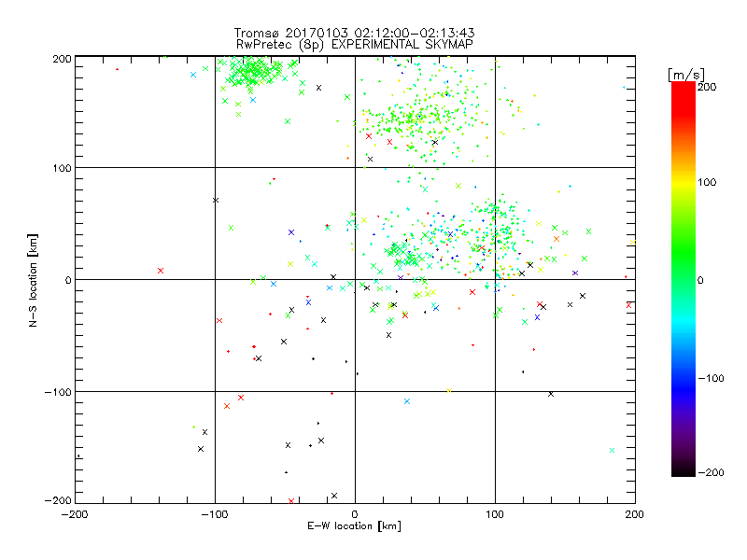Click the x-axis tick label '200'

[635, 514]
